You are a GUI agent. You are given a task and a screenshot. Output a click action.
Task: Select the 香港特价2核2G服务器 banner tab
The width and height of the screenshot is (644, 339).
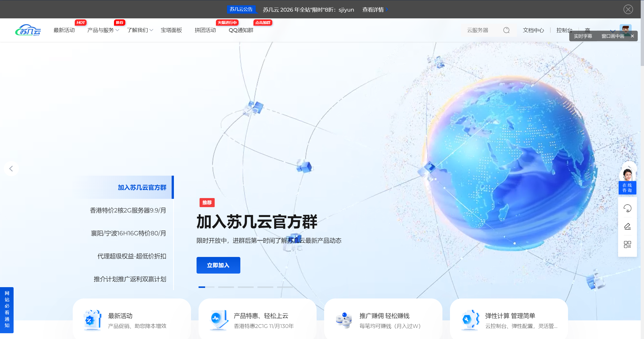(x=128, y=210)
